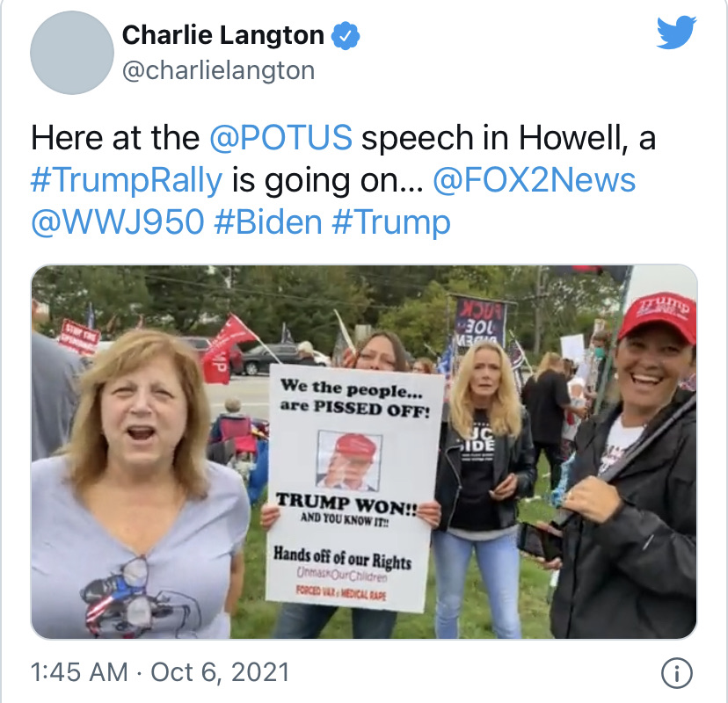Click the Oct 6, 2021 date
The image size is (728, 703).
tap(220, 673)
